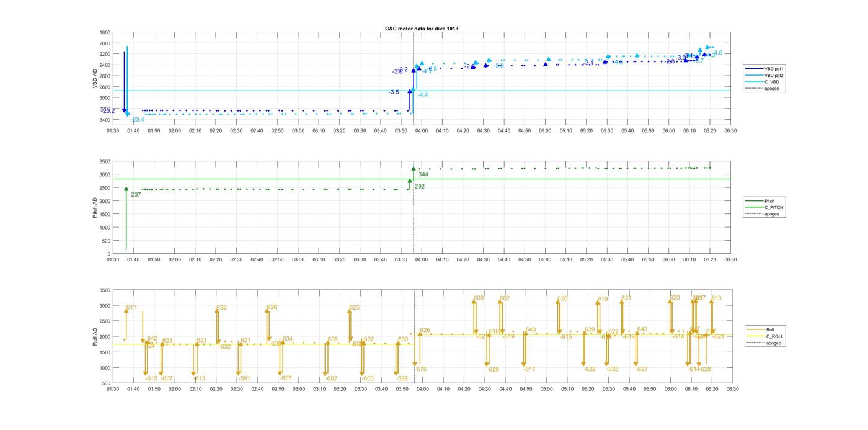This screenshot has height=430, width=868.
Task: Click the '640' Roll label
Action: pyautogui.click(x=531, y=329)
